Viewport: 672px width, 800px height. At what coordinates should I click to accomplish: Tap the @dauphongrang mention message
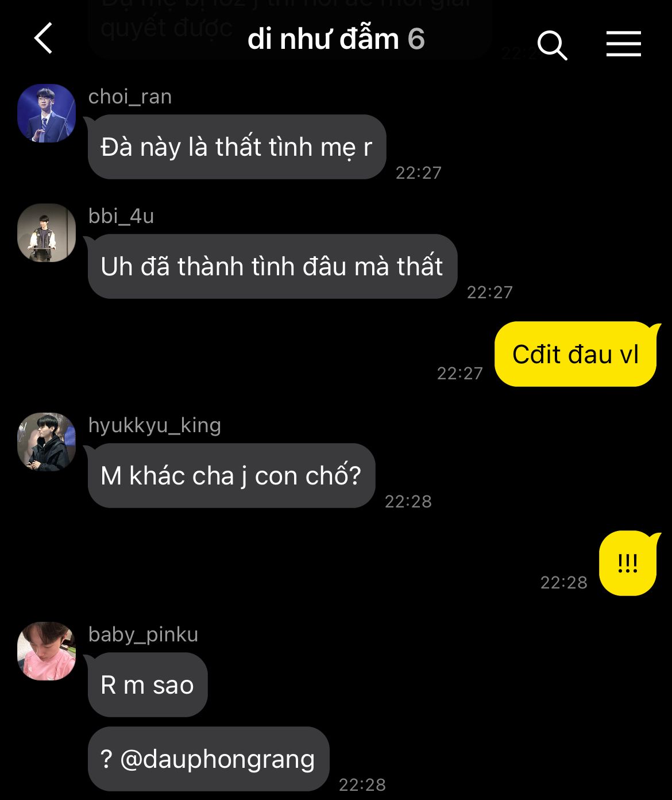[208, 759]
